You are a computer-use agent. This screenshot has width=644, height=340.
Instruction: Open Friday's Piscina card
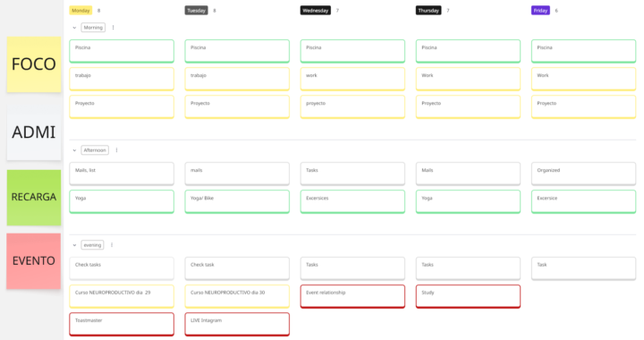[x=583, y=51]
